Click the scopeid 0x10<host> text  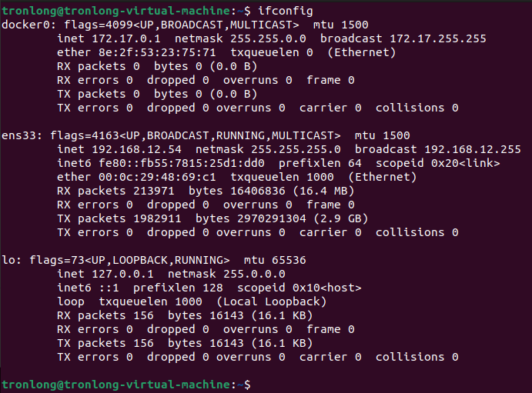tap(299, 288)
